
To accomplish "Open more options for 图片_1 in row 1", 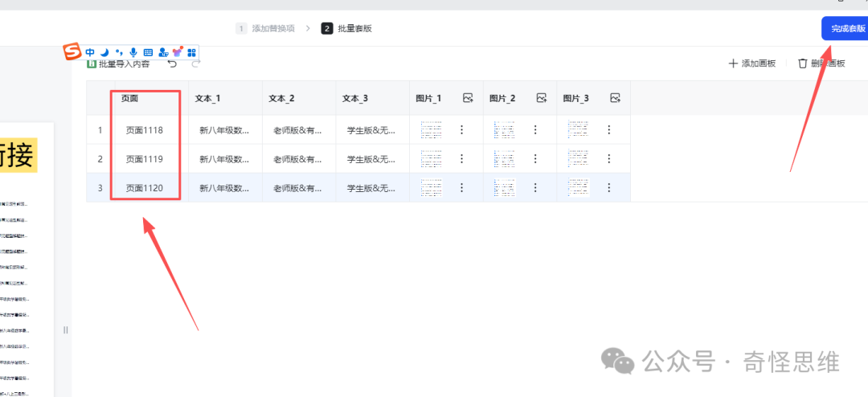I will pyautogui.click(x=461, y=129).
